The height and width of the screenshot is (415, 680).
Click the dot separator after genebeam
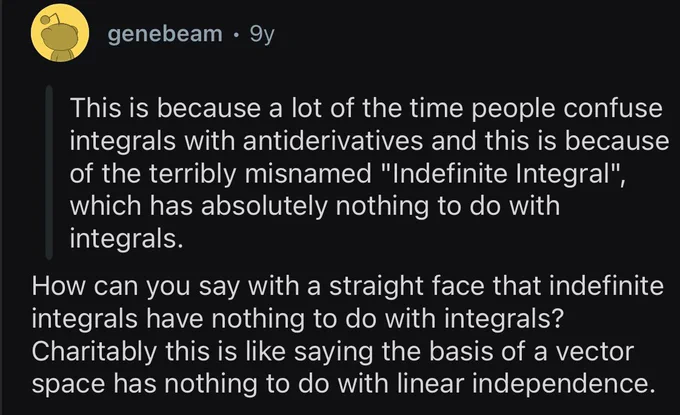[x=236, y=35]
